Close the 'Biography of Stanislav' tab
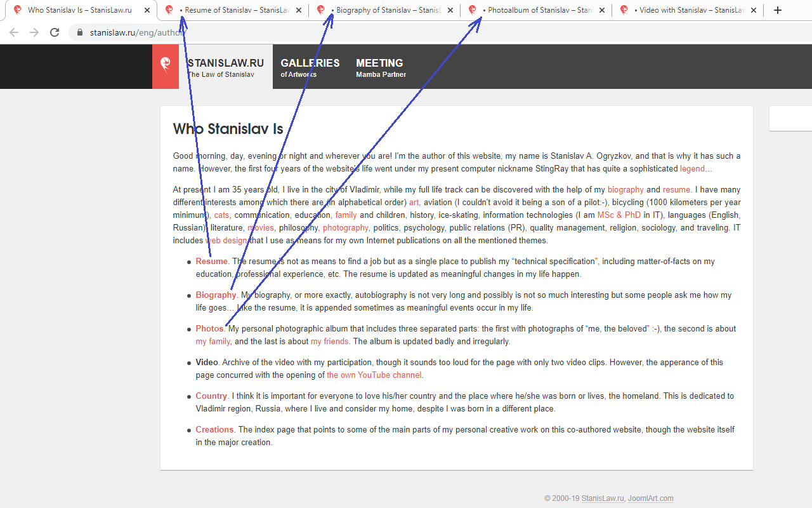 pos(450,10)
